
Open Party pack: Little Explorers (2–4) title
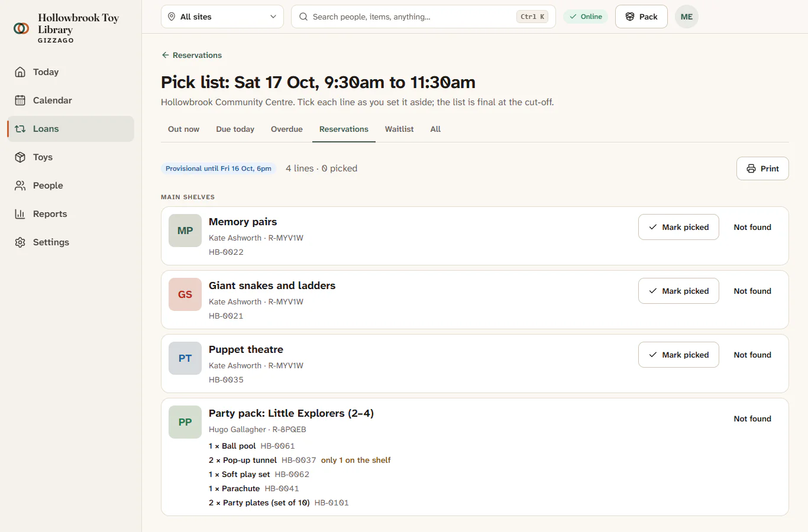[x=291, y=413]
